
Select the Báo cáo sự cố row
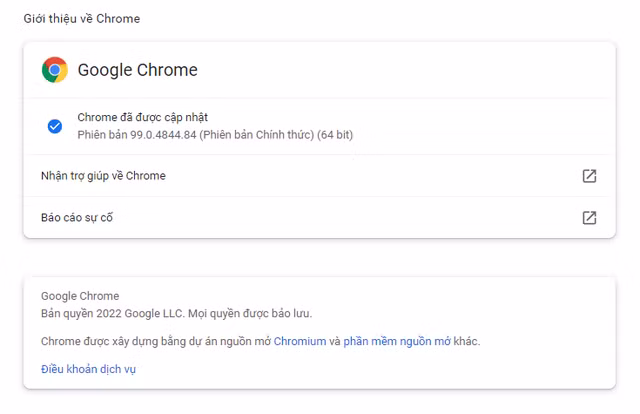(319, 218)
